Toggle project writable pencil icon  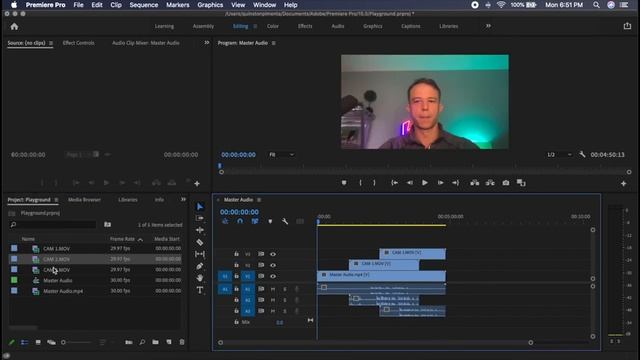click(x=11, y=342)
